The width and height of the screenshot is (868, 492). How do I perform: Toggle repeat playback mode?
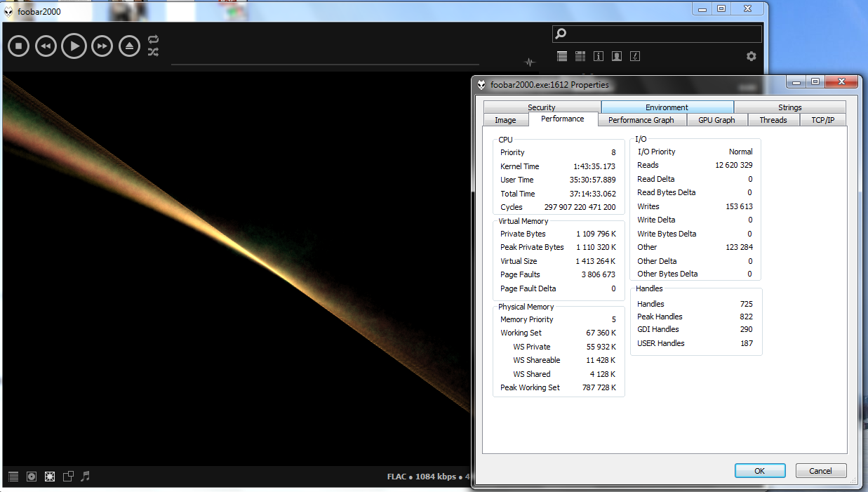153,39
